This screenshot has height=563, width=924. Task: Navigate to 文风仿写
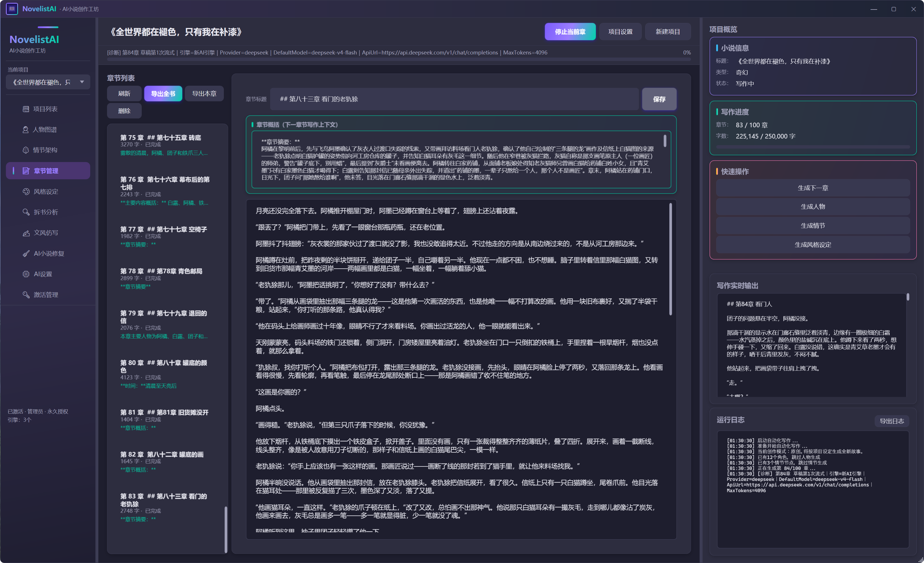point(48,233)
